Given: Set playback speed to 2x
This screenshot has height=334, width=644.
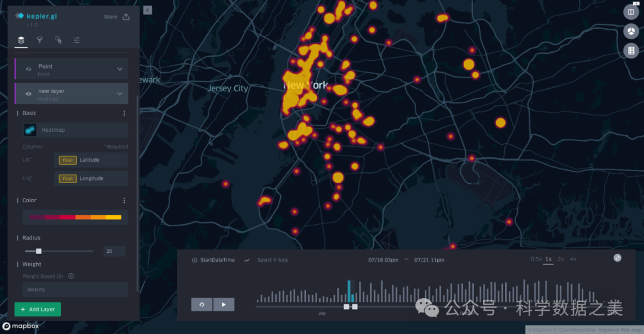Looking at the screenshot, I should pyautogui.click(x=561, y=259).
